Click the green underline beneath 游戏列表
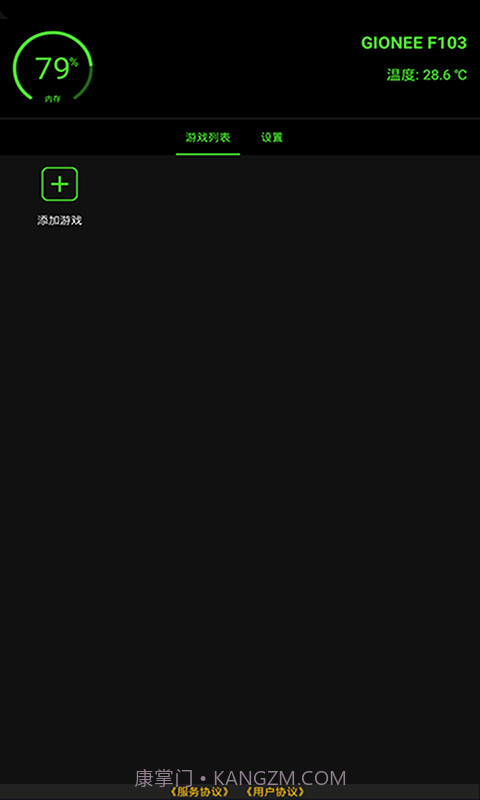This screenshot has height=800, width=480. click(x=208, y=154)
